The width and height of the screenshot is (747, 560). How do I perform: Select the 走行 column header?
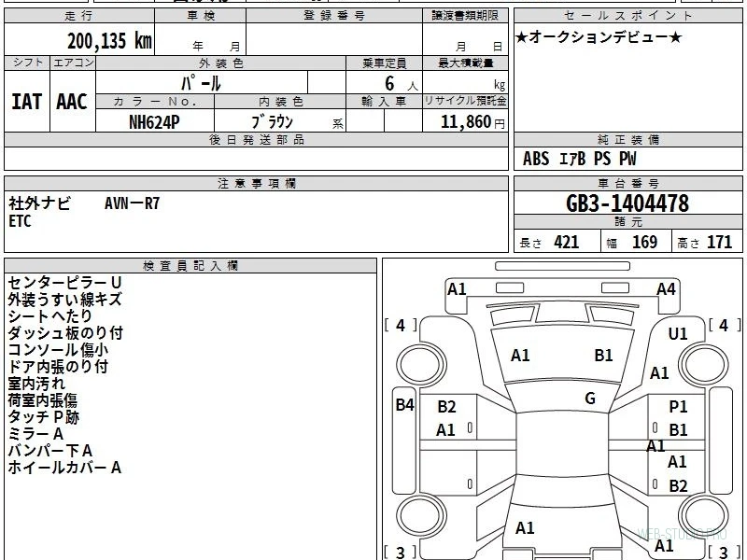(79, 16)
